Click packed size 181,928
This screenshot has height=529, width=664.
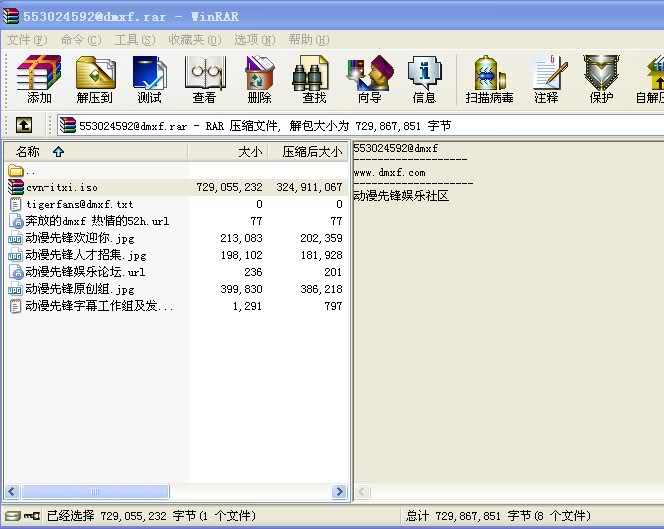click(321, 255)
